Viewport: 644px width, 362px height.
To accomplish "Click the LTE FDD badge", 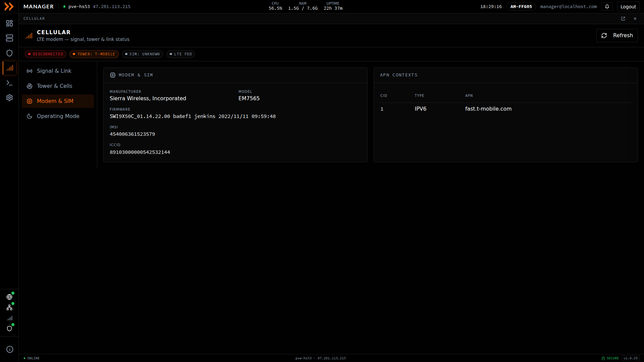I will tap(181, 54).
